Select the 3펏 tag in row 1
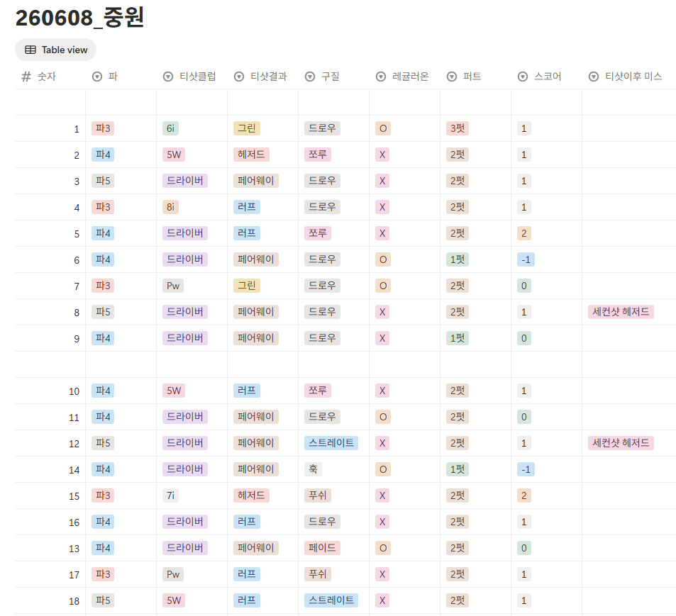Screen dimensions: 676x616 (x=458, y=128)
